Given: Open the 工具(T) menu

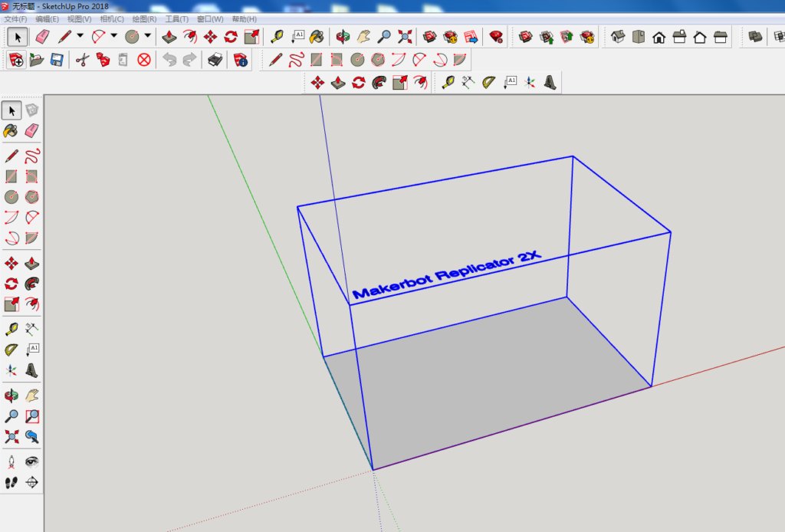Looking at the screenshot, I should pyautogui.click(x=177, y=19).
